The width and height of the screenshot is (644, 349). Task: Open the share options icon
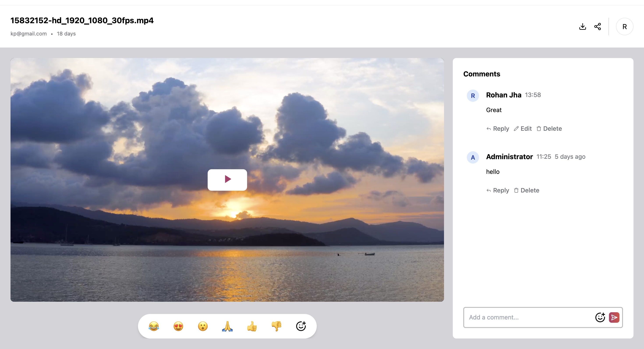pos(598,26)
